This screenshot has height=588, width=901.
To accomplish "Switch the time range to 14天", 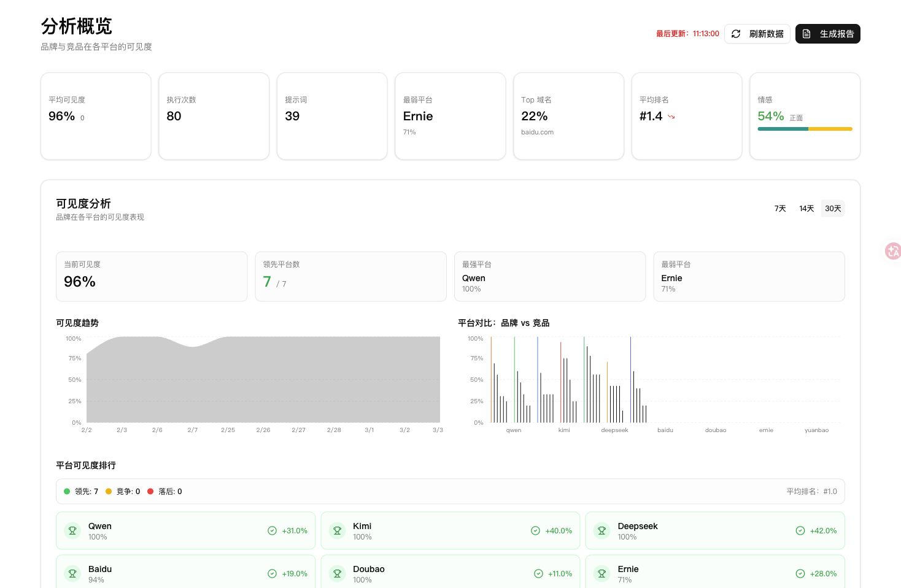I will point(806,209).
